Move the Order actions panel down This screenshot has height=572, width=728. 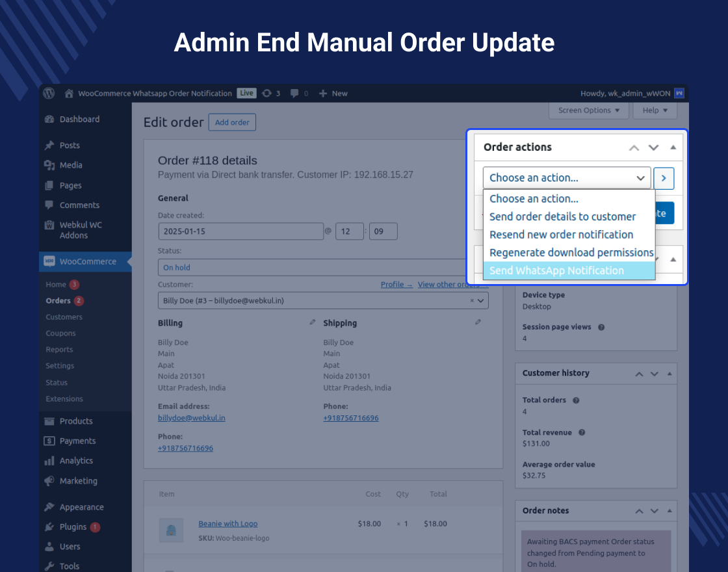click(x=653, y=148)
